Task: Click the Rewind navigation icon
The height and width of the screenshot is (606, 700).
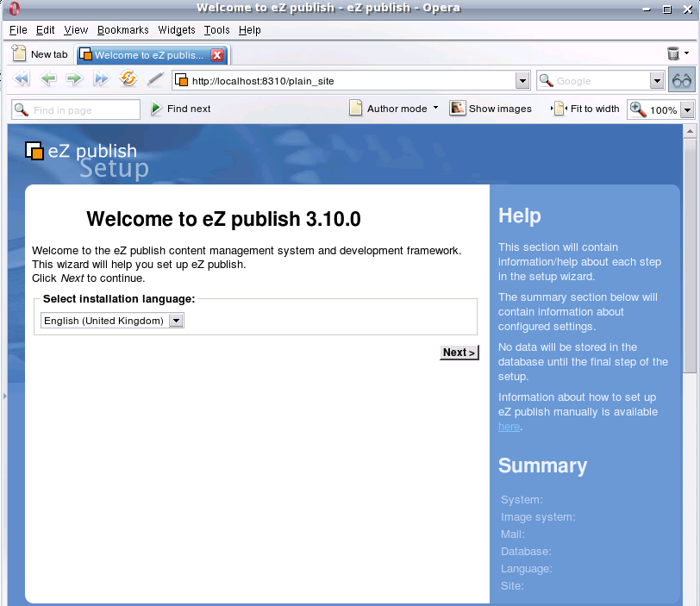Action: click(x=22, y=79)
